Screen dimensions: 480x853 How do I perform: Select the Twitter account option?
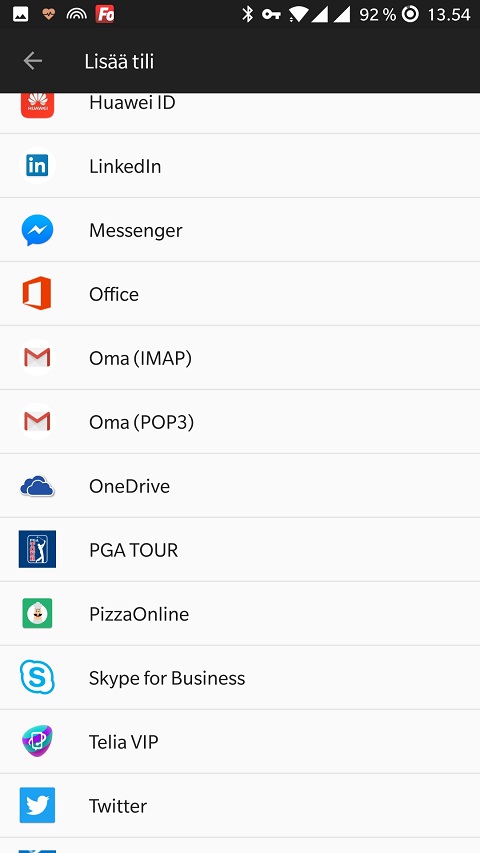(x=240, y=805)
